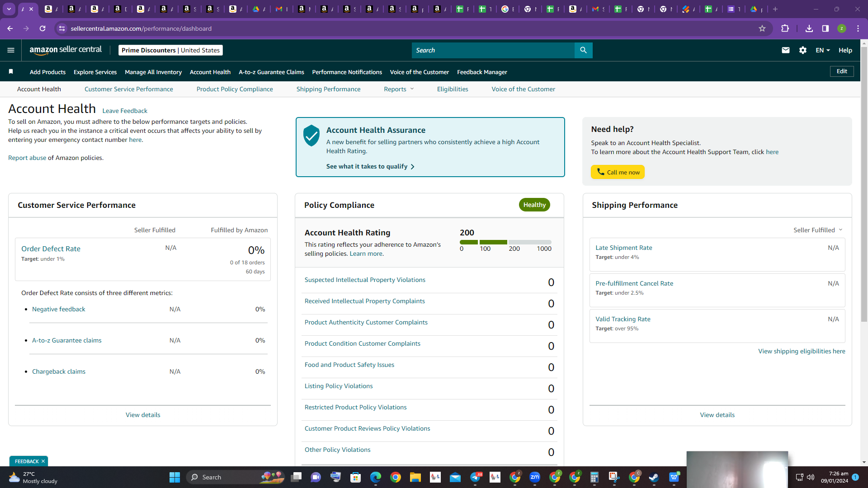868x488 pixels.
Task: Switch to Shipping Performance tab
Action: [x=329, y=89]
